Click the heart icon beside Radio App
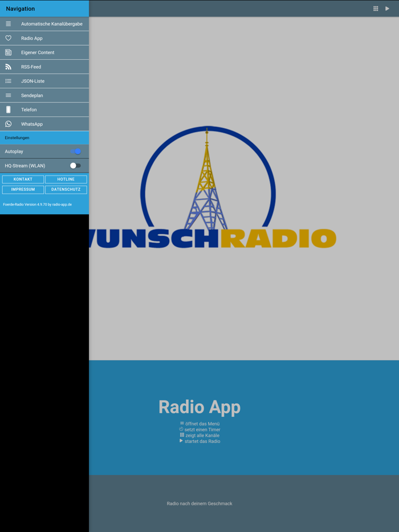399x532 pixels. tap(9, 38)
